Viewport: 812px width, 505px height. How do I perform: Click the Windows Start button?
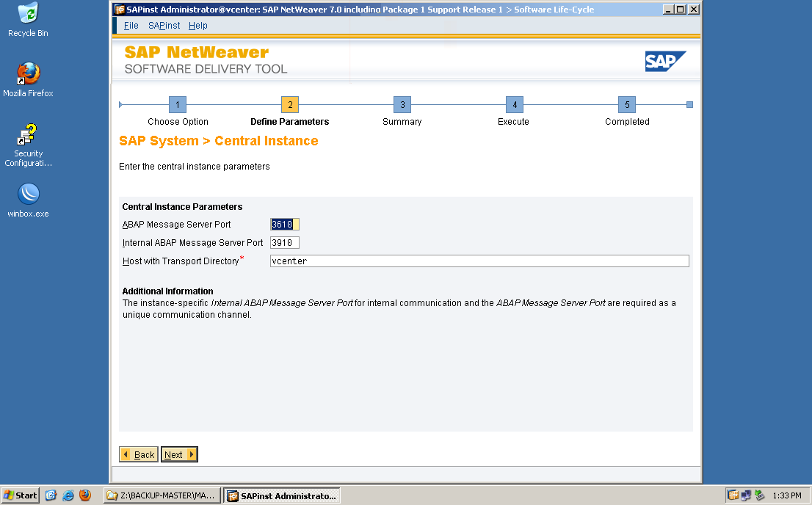coord(21,495)
